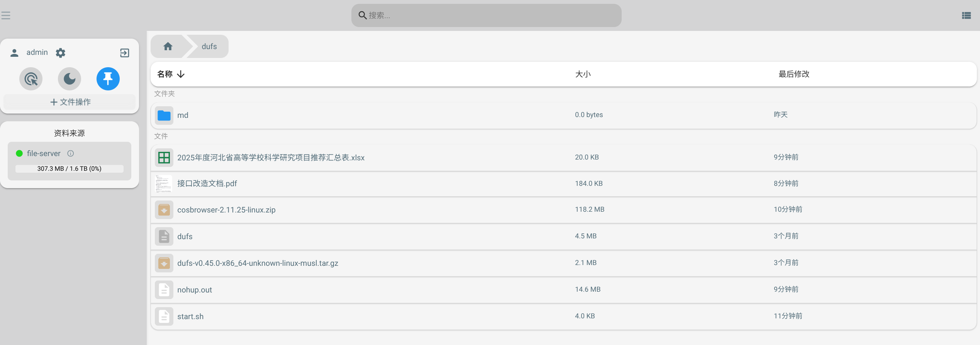Sort files by 大小 column
The width and height of the screenshot is (980, 345).
pyautogui.click(x=583, y=74)
